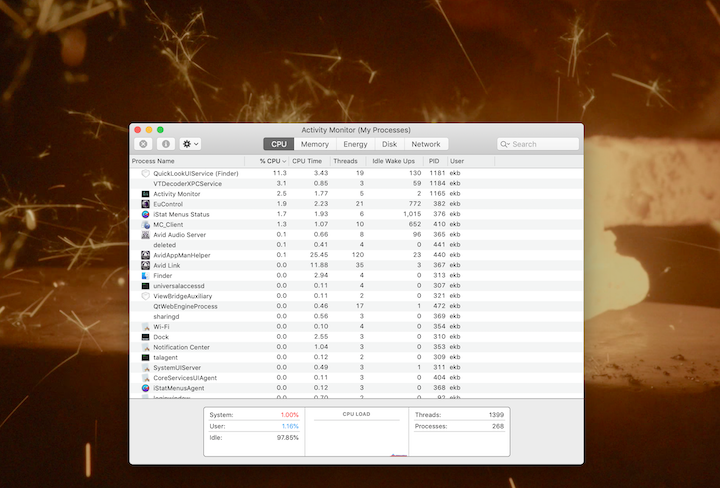Click the Idle percentage 97.85%
The width and height of the screenshot is (720, 488).
pyautogui.click(x=288, y=438)
